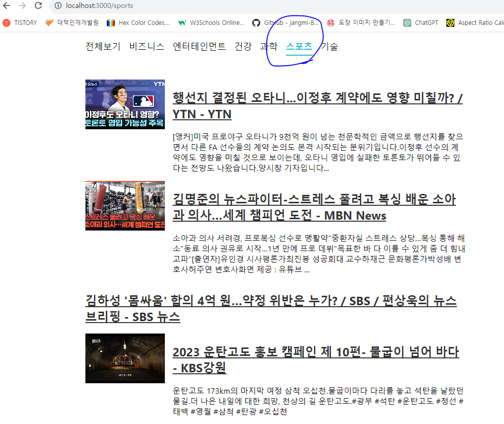
Task: Select the 기술 category tab
Action: tap(330, 47)
